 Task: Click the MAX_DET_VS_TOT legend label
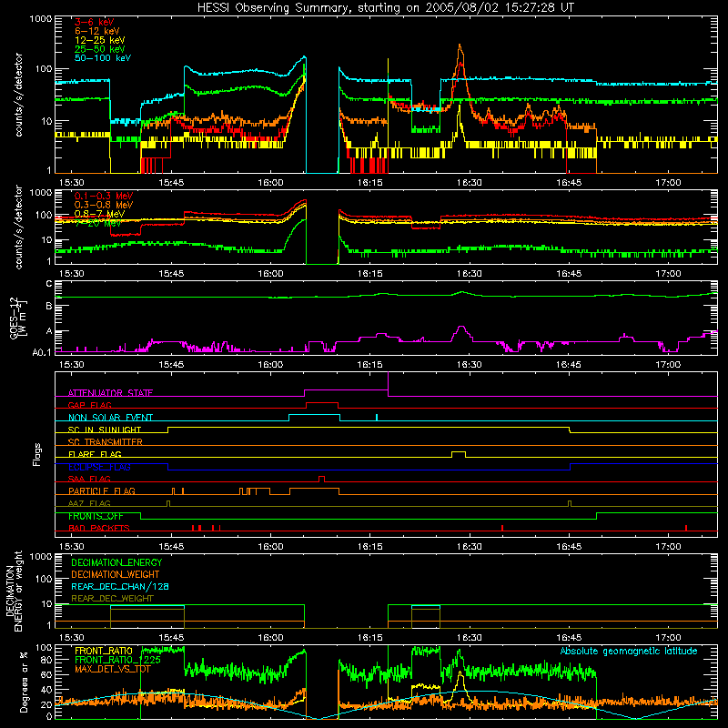(x=113, y=669)
